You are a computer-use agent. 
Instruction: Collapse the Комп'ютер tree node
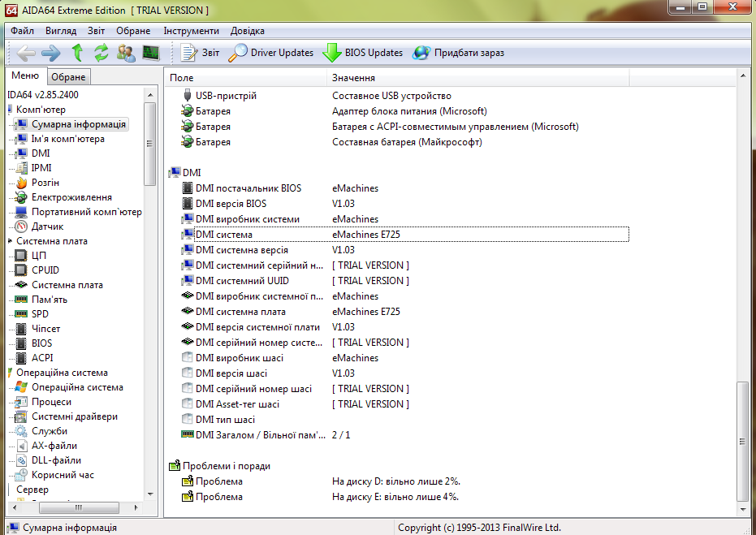(10, 110)
